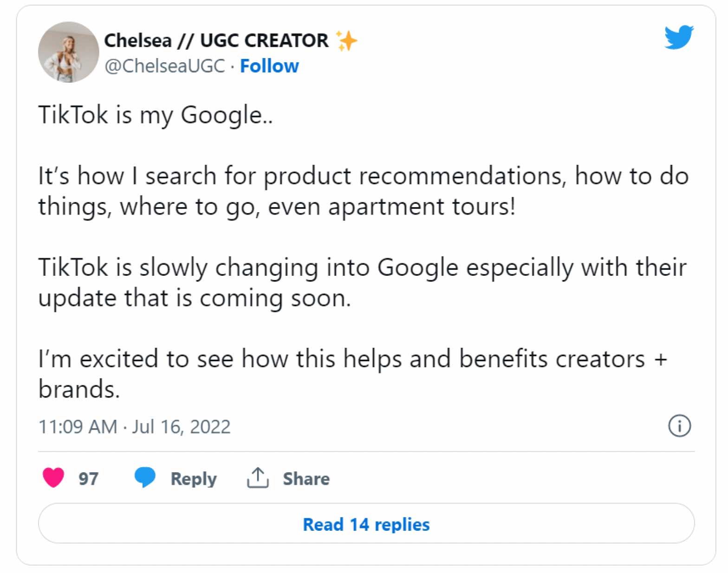Viewport: 728px width, 573px height.
Task: Click the 97 likes count
Action: point(88,479)
